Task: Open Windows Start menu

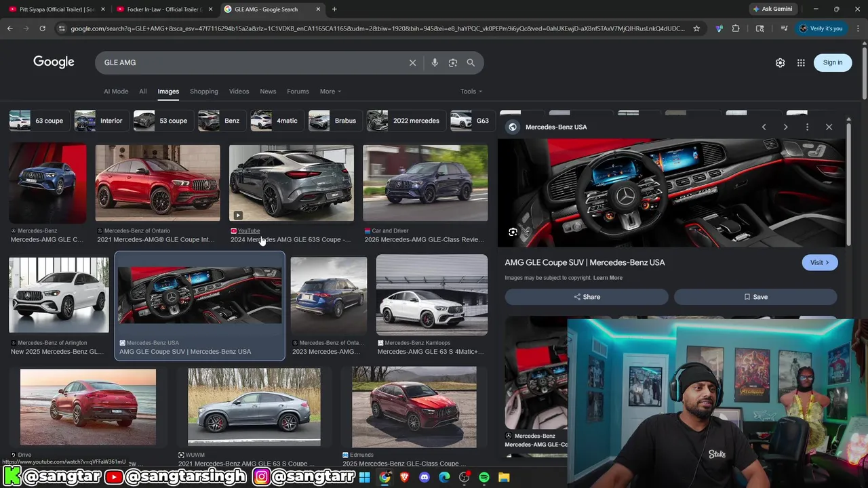Action: tap(364, 477)
